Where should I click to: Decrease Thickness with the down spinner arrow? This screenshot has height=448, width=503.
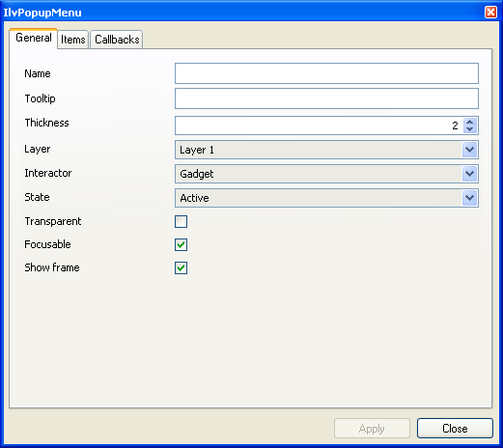(x=469, y=129)
